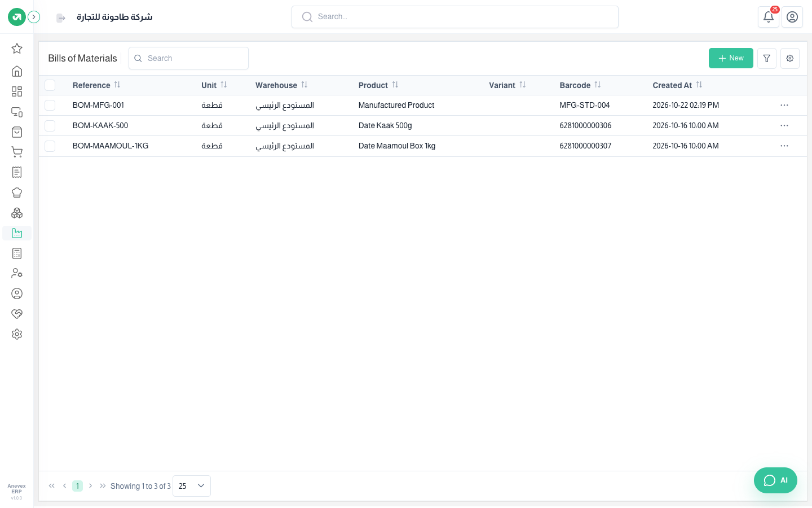The width and height of the screenshot is (812, 508).
Task: Focus the global Search field in header
Action: coord(455,17)
